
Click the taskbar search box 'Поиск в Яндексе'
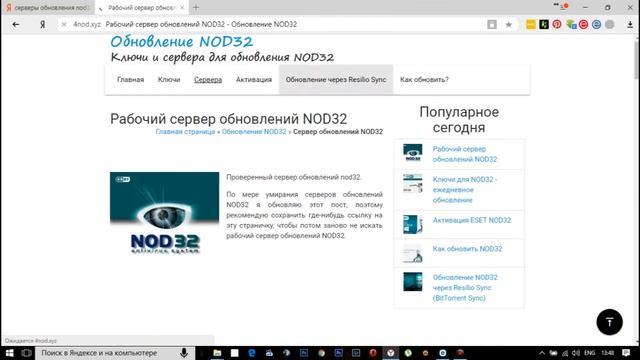(109, 353)
